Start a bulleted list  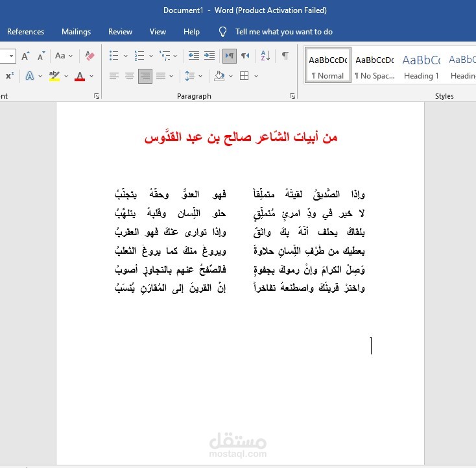pyautogui.click(x=114, y=56)
